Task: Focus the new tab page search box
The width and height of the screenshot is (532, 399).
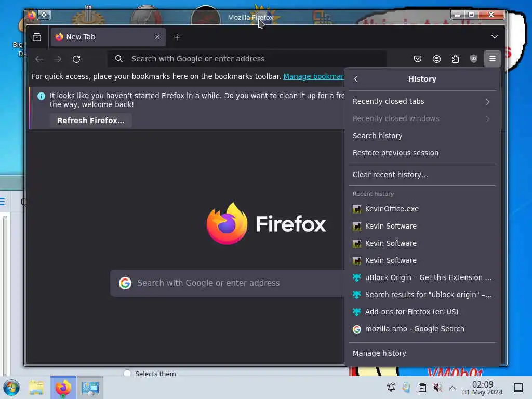Action: click(227, 283)
